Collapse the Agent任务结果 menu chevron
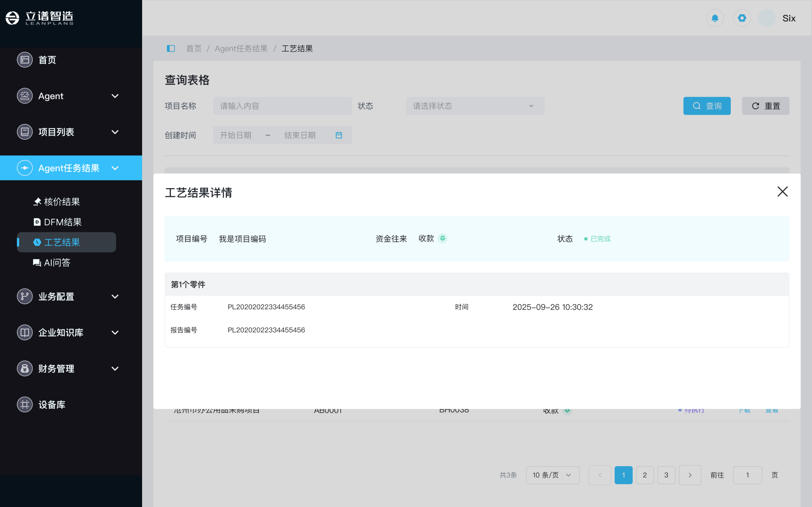This screenshot has height=507, width=812. click(x=115, y=168)
